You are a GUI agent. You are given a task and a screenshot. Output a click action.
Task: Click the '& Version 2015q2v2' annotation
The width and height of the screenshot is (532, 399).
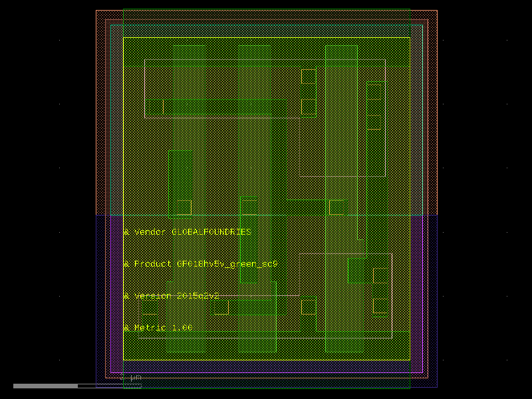point(172,296)
